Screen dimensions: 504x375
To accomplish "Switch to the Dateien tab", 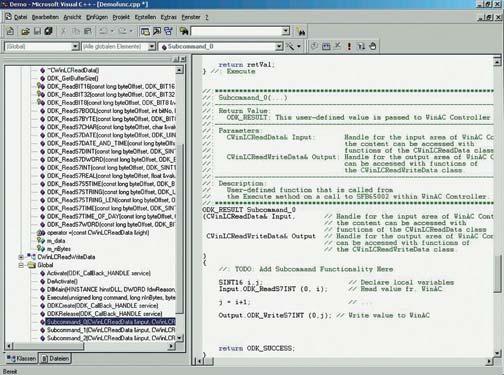I will pyautogui.click(x=55, y=359).
